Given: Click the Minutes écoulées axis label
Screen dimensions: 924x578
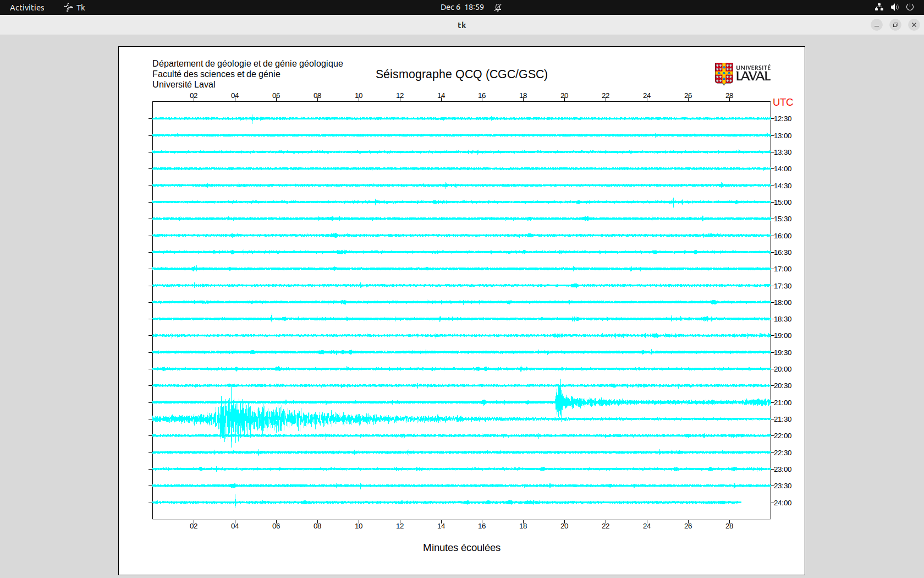Looking at the screenshot, I should [461, 548].
